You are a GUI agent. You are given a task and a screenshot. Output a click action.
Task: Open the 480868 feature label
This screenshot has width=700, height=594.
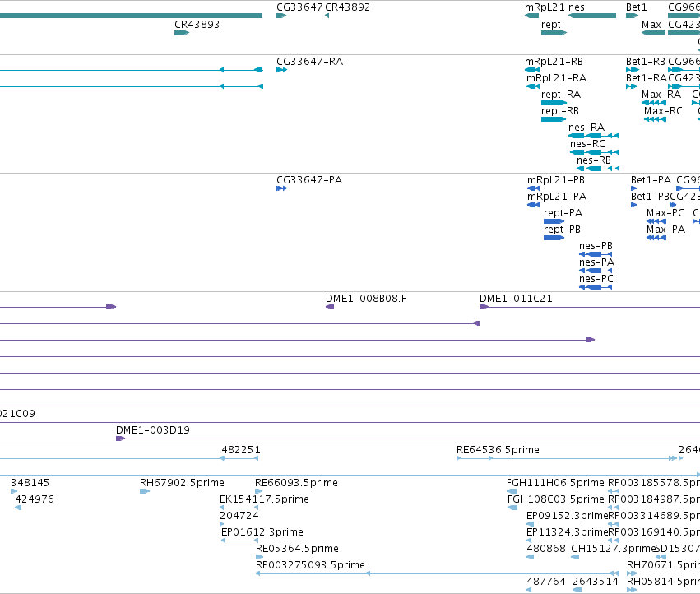546,549
